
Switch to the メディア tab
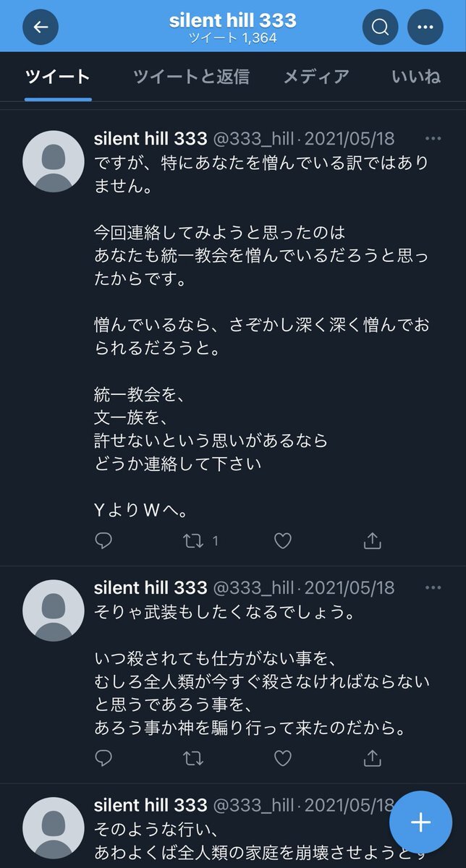(315, 77)
